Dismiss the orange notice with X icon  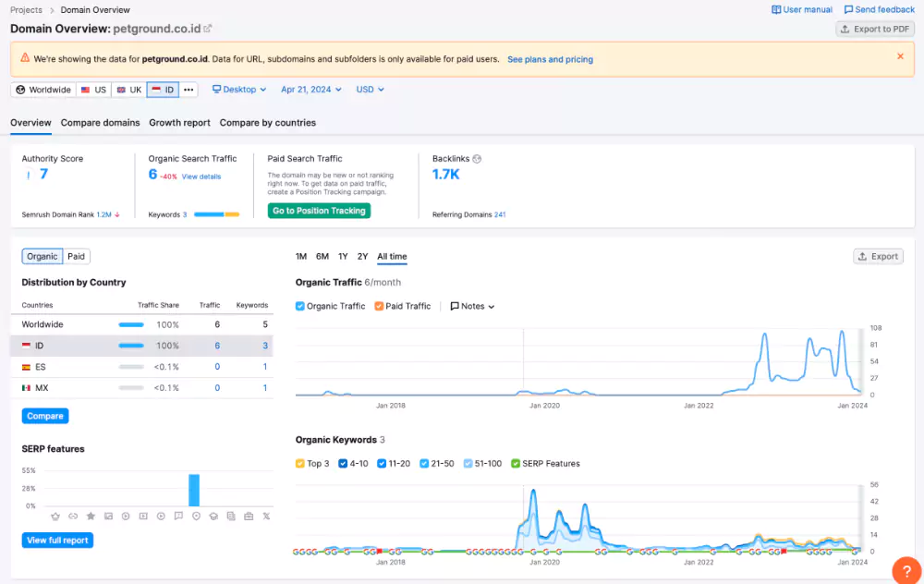coord(900,56)
